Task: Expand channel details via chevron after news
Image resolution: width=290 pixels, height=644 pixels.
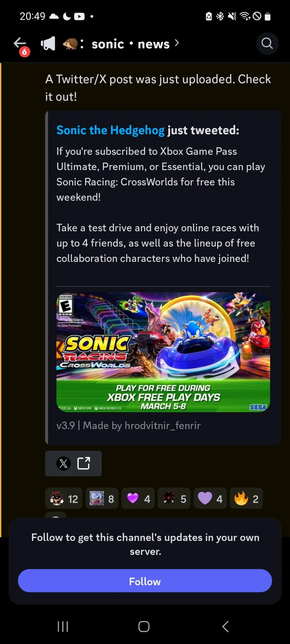Action: point(177,43)
